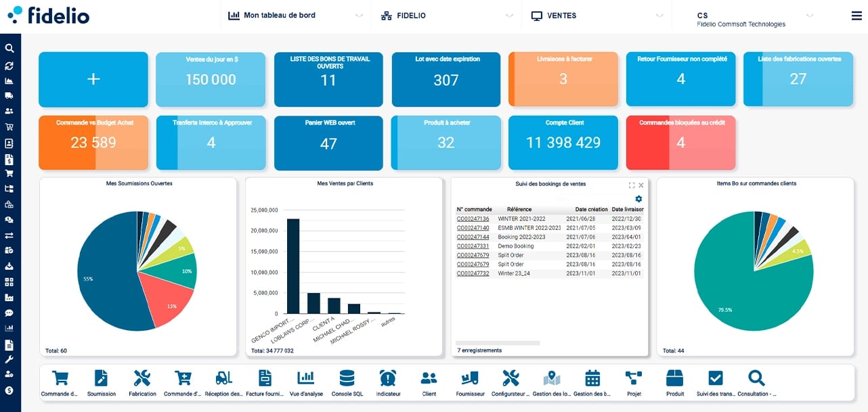Open the Gestion des lo... map shortcut
The image size is (868, 412).
point(552,383)
